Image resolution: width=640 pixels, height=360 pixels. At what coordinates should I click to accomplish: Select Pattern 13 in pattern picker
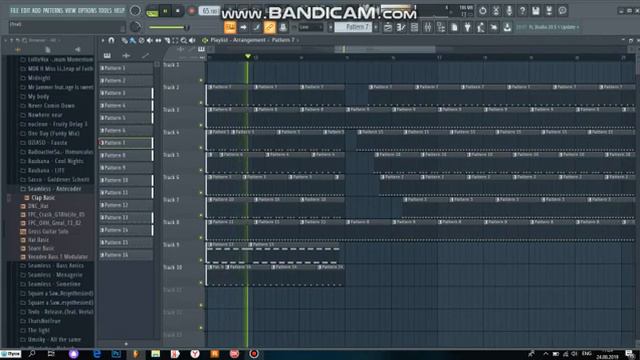click(x=126, y=218)
